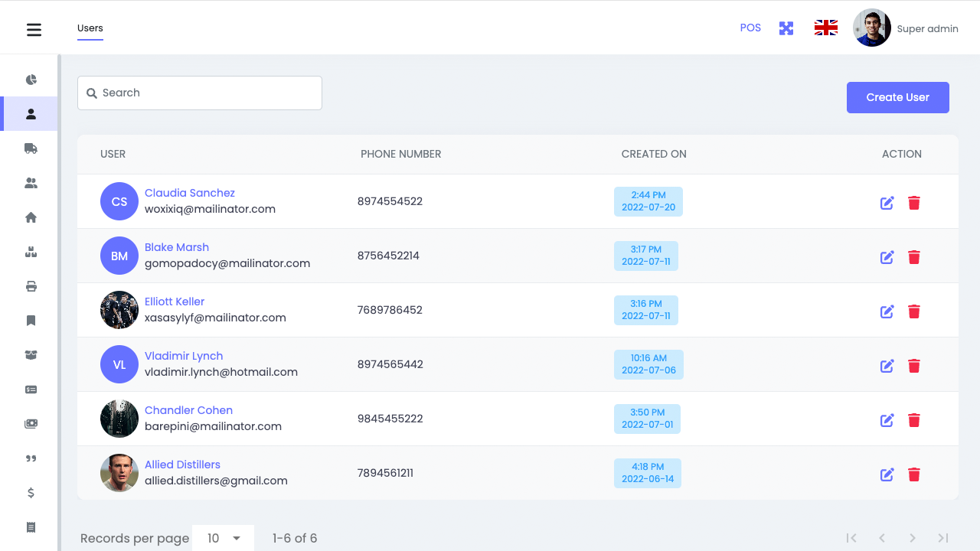This screenshot has width=980, height=551.
Task: Open Elliott Keller's user name link
Action: 175,302
